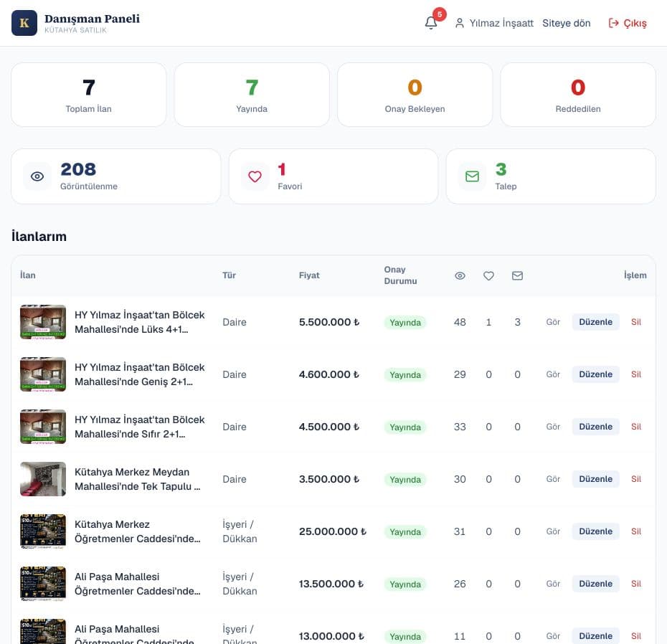
Task: Click Düzenle for the 5.500.000 ₺ listing
Action: [x=595, y=322]
